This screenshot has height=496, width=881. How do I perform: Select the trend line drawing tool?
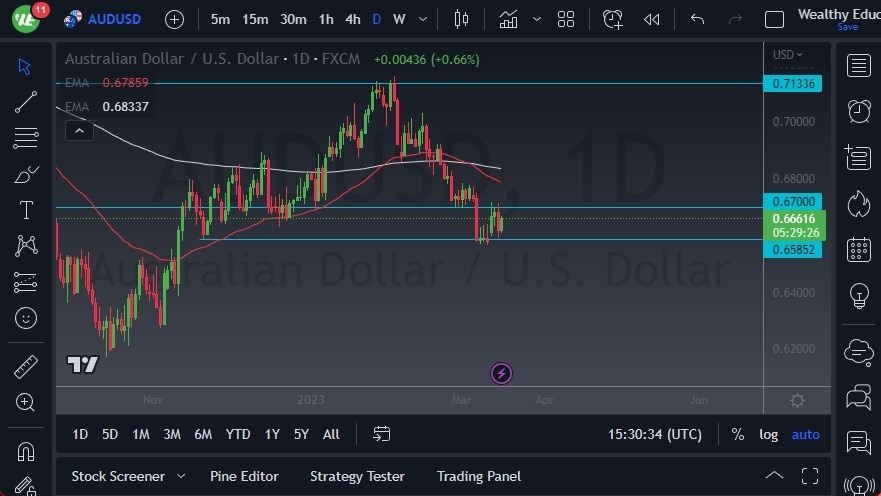coord(26,102)
